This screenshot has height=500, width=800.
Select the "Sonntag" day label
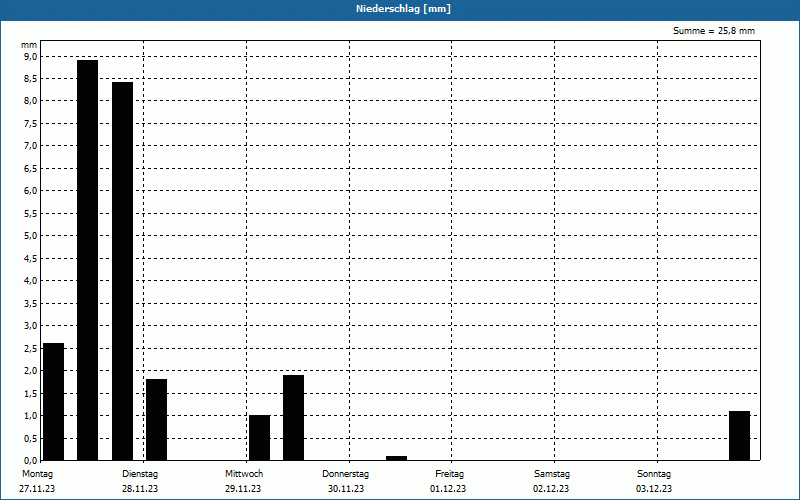pyautogui.click(x=654, y=474)
